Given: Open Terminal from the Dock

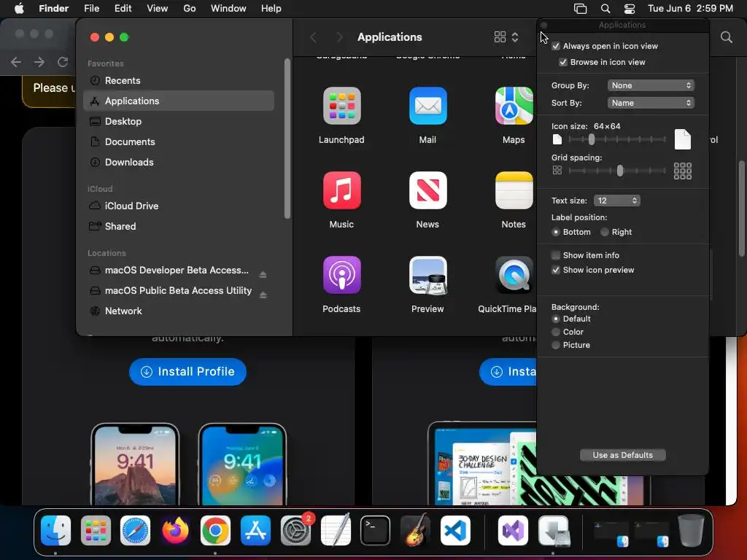Looking at the screenshot, I should coord(376,530).
